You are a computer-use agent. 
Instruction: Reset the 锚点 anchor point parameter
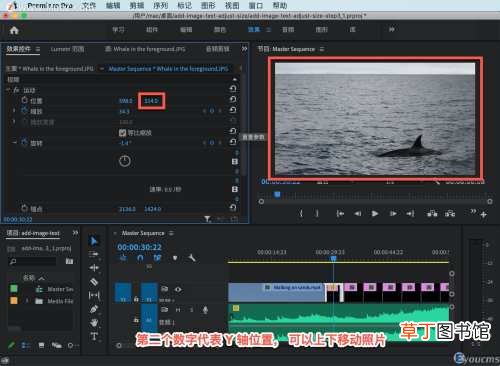pyautogui.click(x=233, y=208)
